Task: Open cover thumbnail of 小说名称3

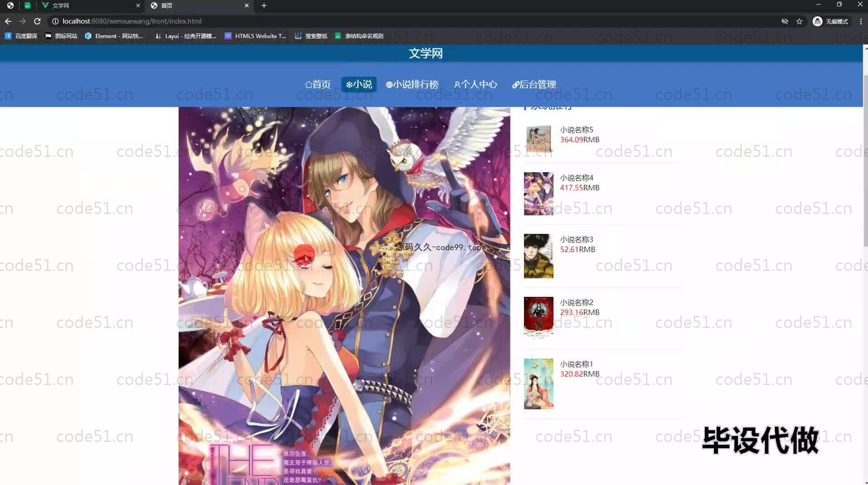Action: coord(538,256)
